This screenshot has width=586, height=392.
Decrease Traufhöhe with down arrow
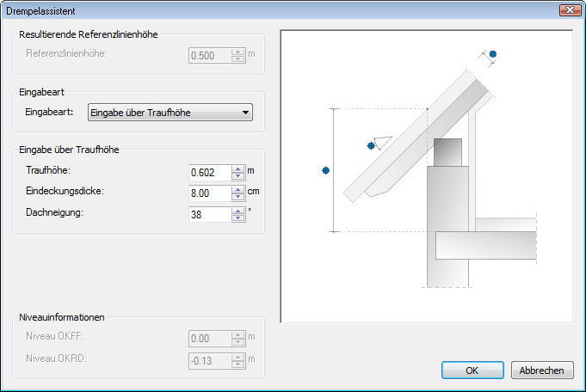(x=237, y=176)
